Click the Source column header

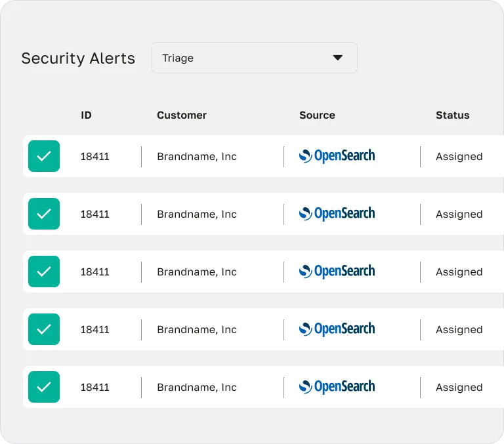(x=317, y=115)
